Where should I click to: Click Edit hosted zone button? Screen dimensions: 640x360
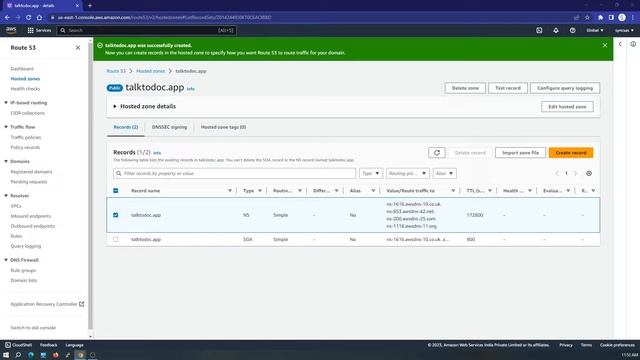pyautogui.click(x=567, y=107)
